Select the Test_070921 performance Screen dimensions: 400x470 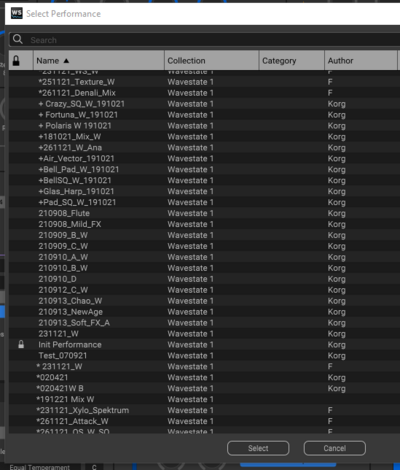204,356
